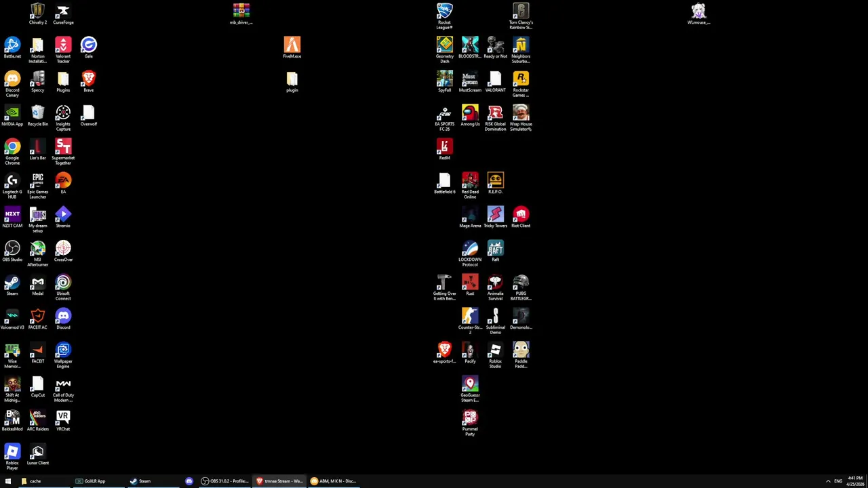Select the BakkesMod desktop icon
This screenshot has height=488, width=868.
pyautogui.click(x=12, y=420)
